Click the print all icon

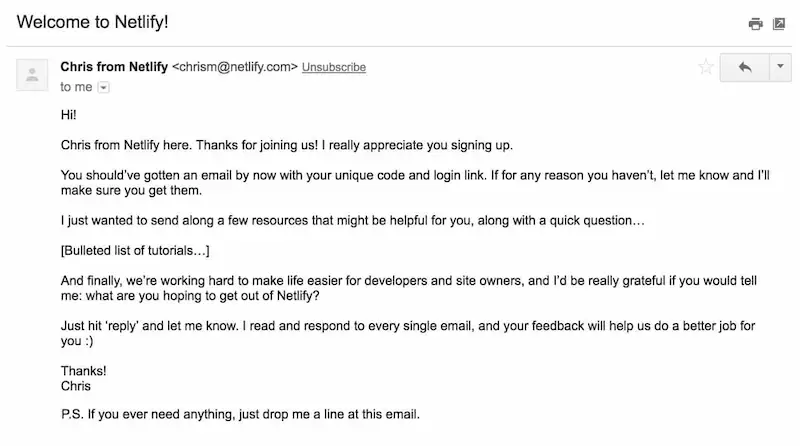tap(756, 23)
